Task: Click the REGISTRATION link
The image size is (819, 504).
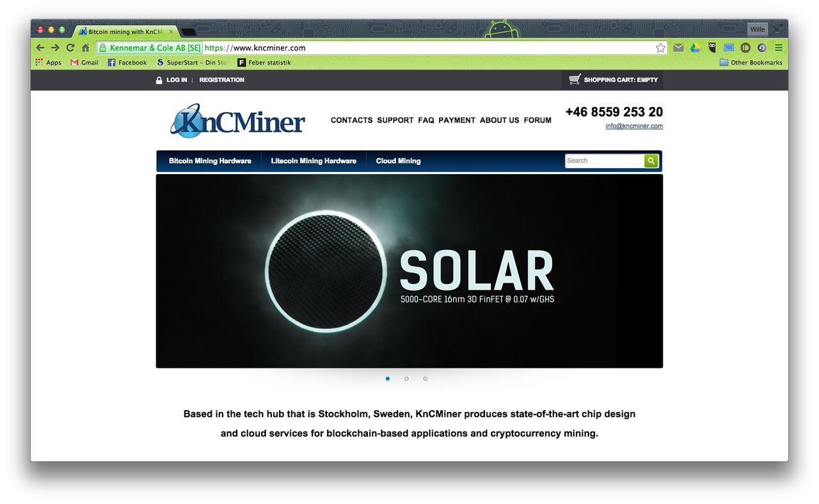Action: click(x=222, y=80)
